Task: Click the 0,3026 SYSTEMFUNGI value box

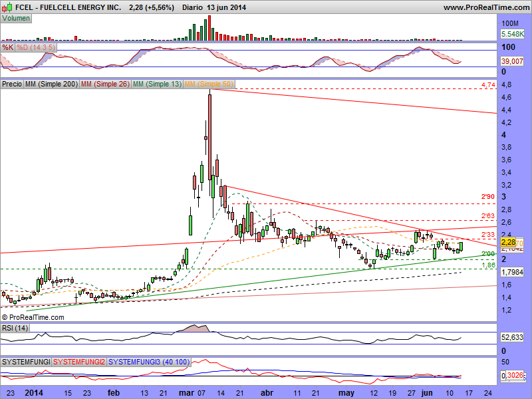Action: click(x=512, y=376)
